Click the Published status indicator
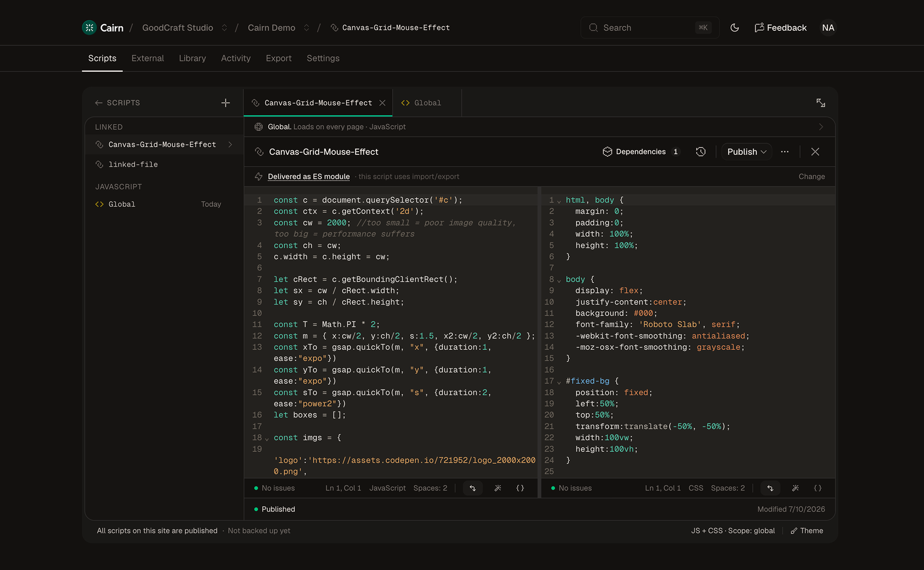 tap(274, 509)
